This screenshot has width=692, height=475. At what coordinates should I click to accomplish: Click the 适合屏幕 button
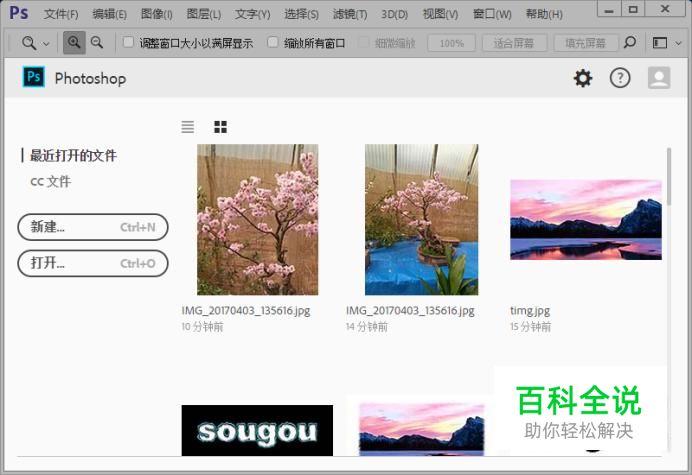tap(514, 43)
